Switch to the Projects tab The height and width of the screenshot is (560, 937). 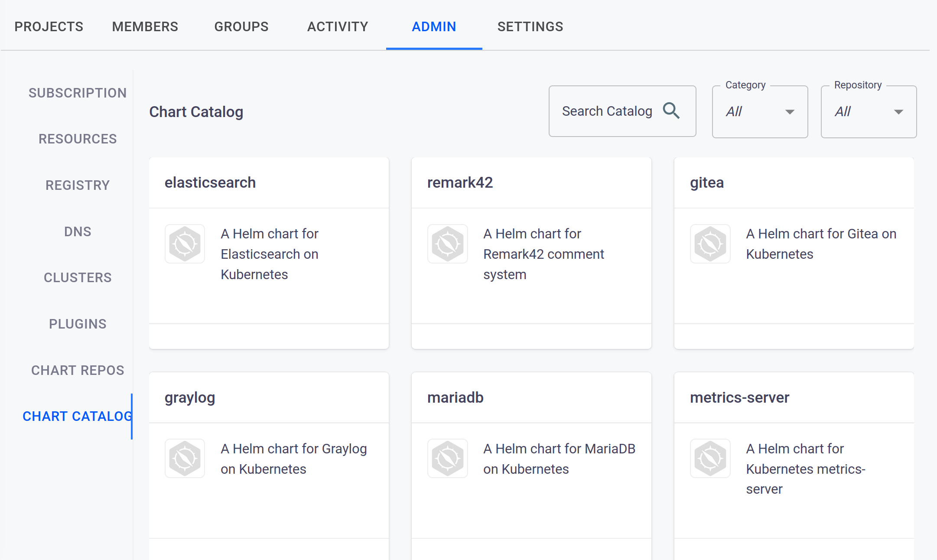(x=49, y=26)
